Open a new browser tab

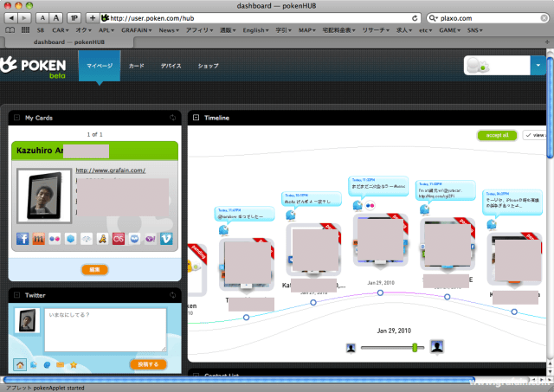547,42
